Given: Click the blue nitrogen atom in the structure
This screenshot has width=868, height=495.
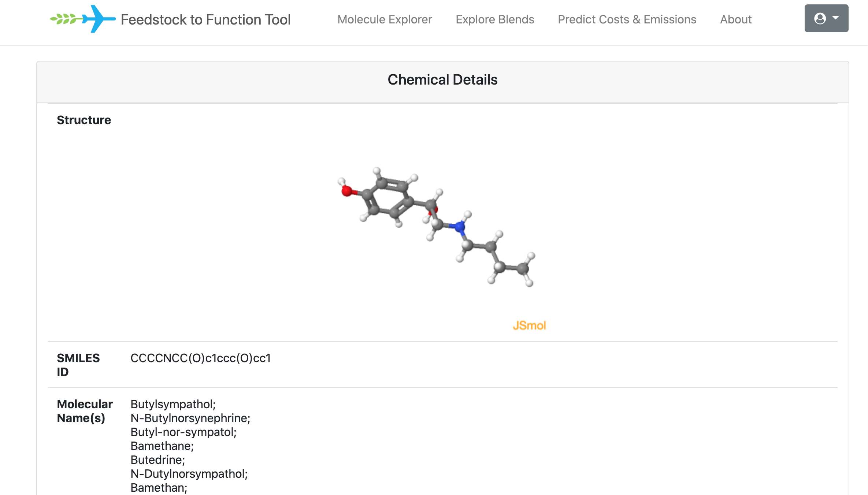Looking at the screenshot, I should click(459, 227).
